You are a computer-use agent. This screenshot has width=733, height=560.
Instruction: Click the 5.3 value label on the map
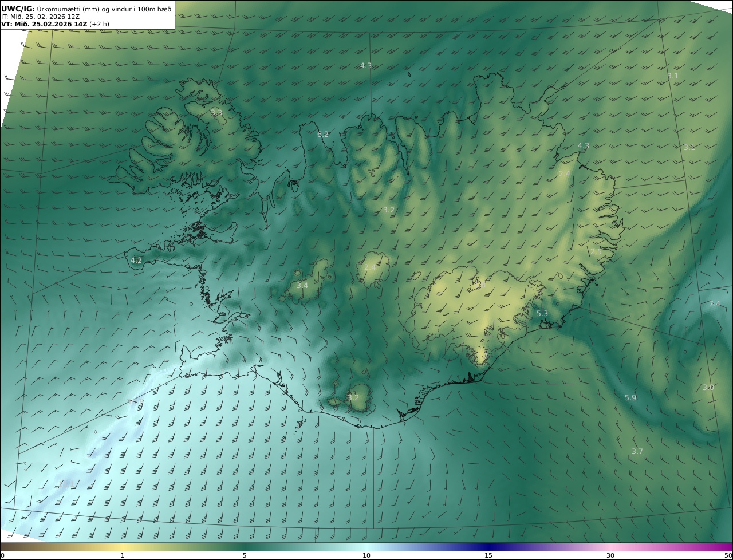(542, 314)
